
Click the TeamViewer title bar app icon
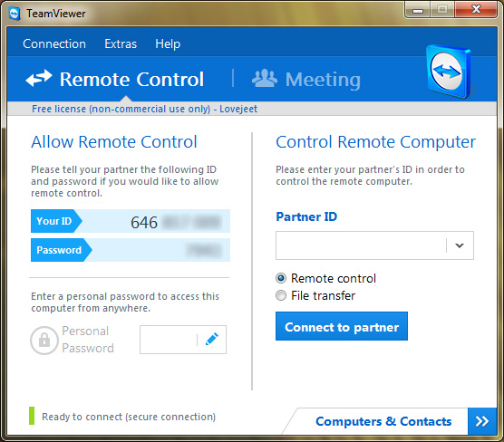click(x=15, y=14)
